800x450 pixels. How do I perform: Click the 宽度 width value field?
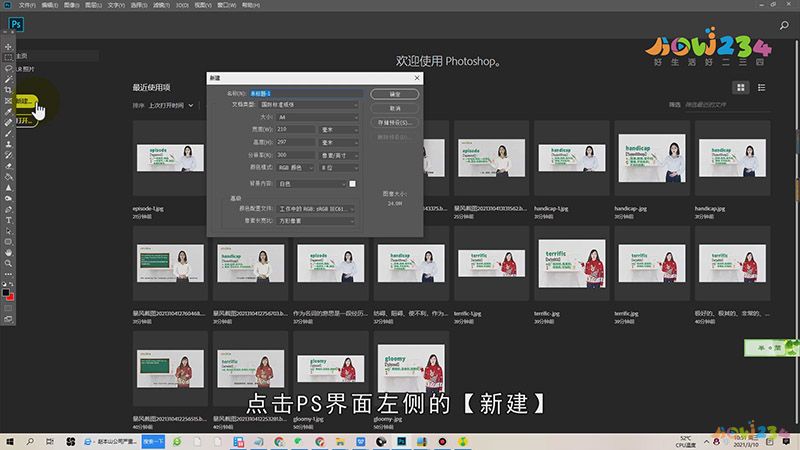tap(295, 130)
